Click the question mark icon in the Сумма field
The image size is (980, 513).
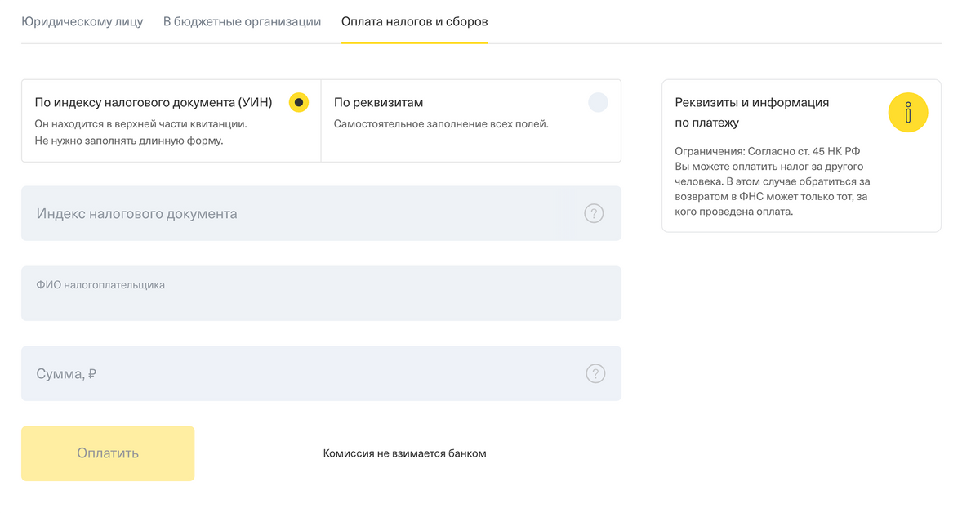[x=595, y=374]
